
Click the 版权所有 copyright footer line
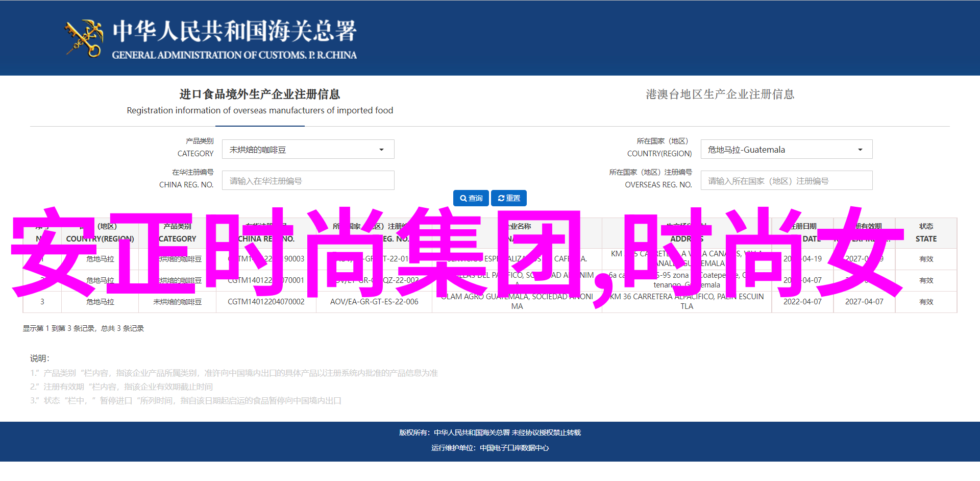490,432
